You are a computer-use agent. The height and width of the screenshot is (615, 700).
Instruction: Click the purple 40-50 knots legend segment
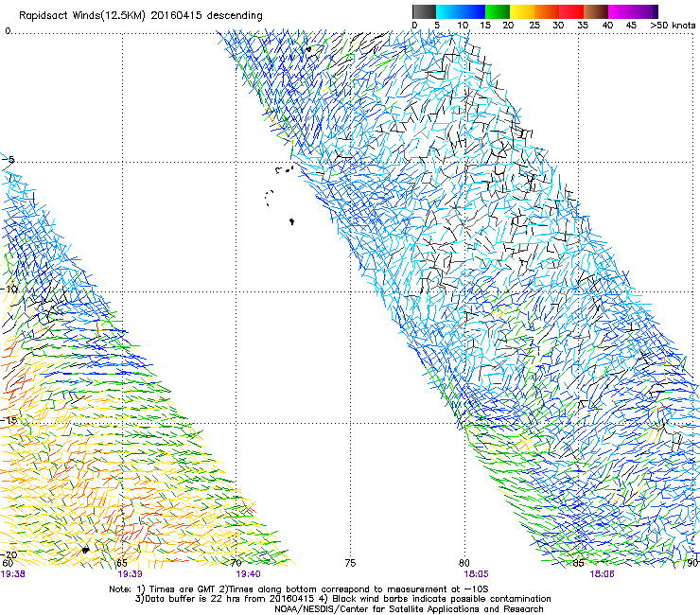point(633,11)
